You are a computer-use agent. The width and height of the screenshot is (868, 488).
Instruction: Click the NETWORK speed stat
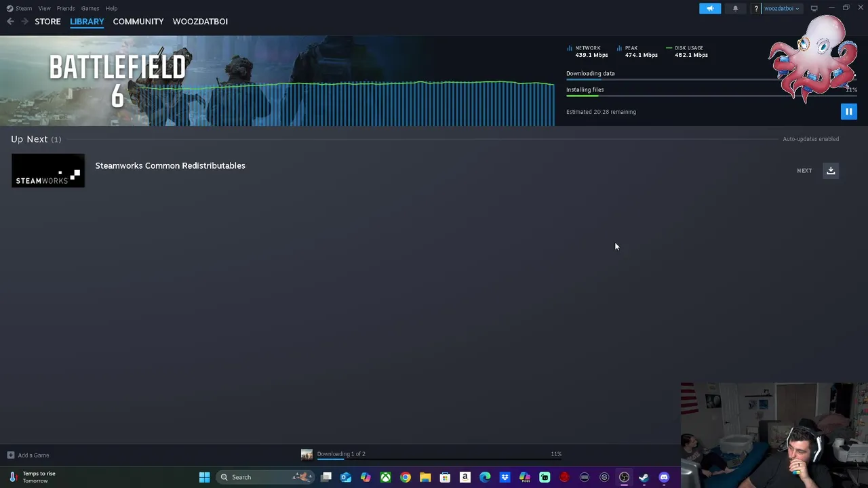click(588, 52)
